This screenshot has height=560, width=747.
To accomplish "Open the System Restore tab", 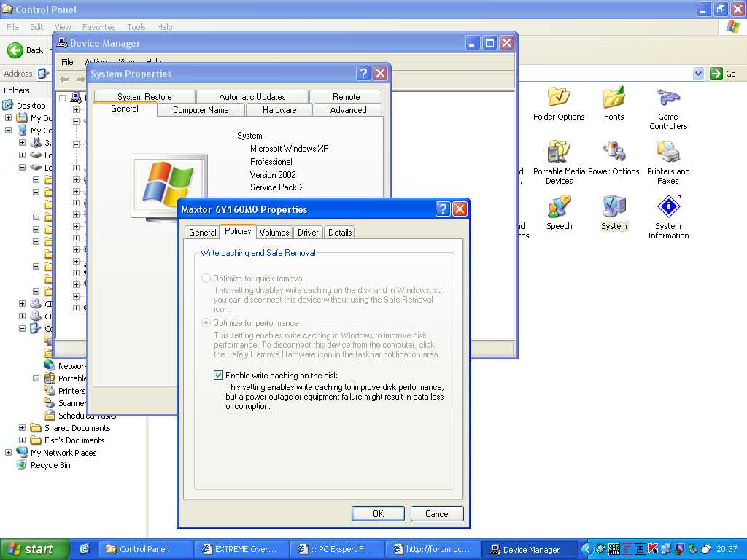I will 144,97.
